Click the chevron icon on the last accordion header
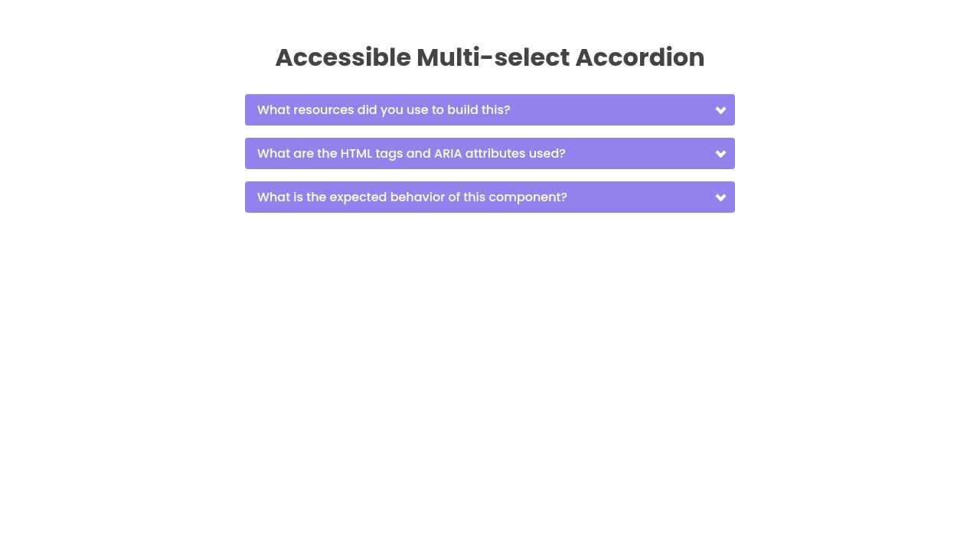The image size is (980, 551). [720, 197]
